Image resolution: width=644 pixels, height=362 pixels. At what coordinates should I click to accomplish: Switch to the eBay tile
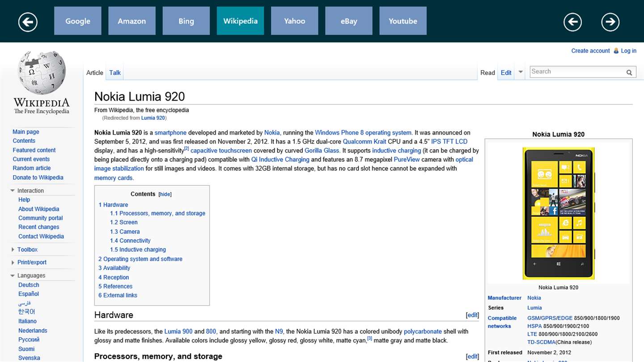tap(349, 21)
